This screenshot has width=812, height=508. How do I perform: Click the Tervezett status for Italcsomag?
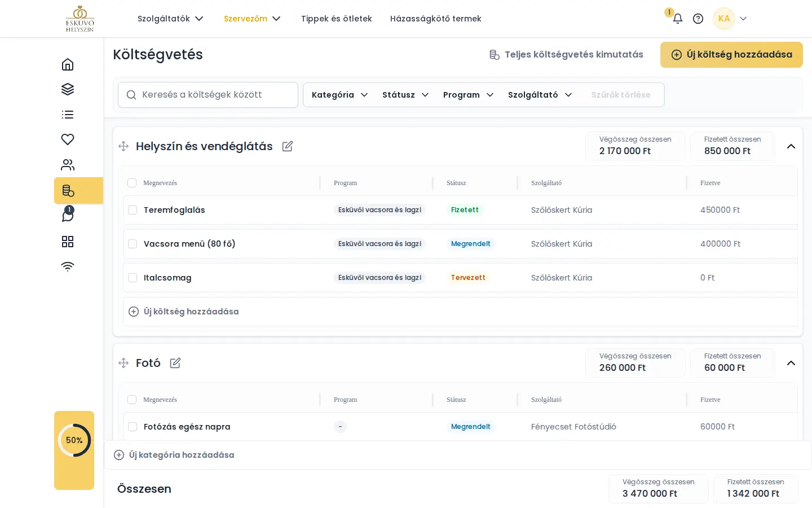pos(468,278)
